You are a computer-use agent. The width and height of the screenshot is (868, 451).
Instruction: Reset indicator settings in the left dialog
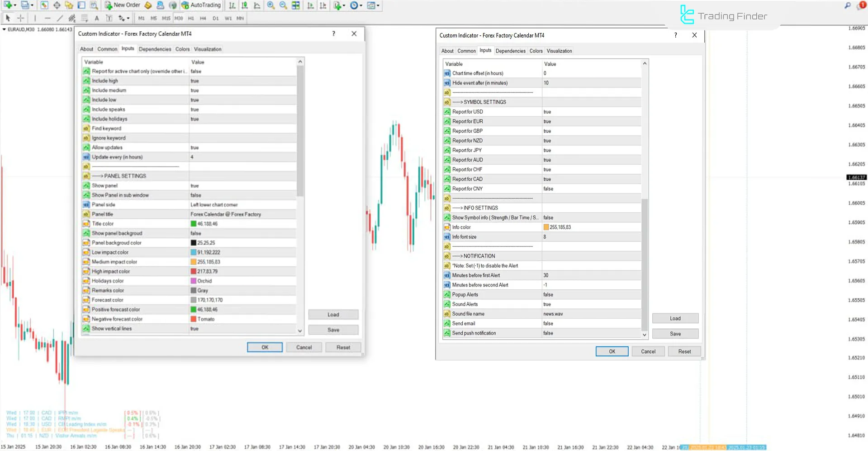pyautogui.click(x=343, y=347)
